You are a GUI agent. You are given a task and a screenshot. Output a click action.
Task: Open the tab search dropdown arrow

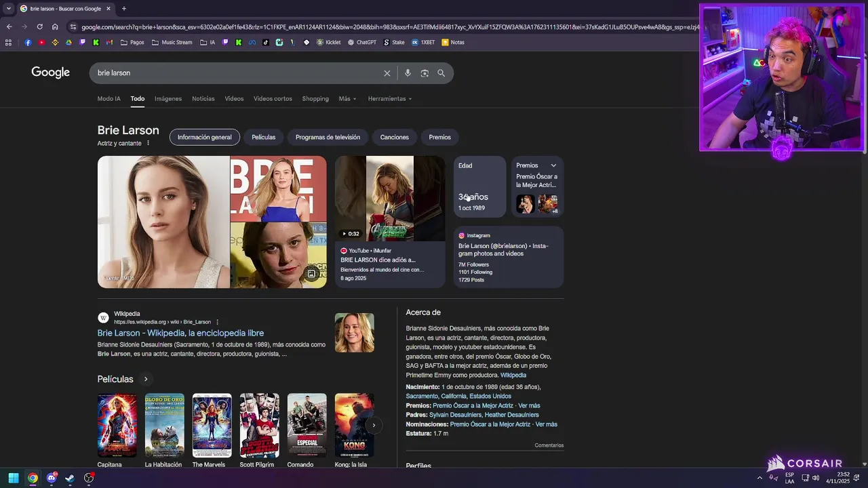coord(8,9)
